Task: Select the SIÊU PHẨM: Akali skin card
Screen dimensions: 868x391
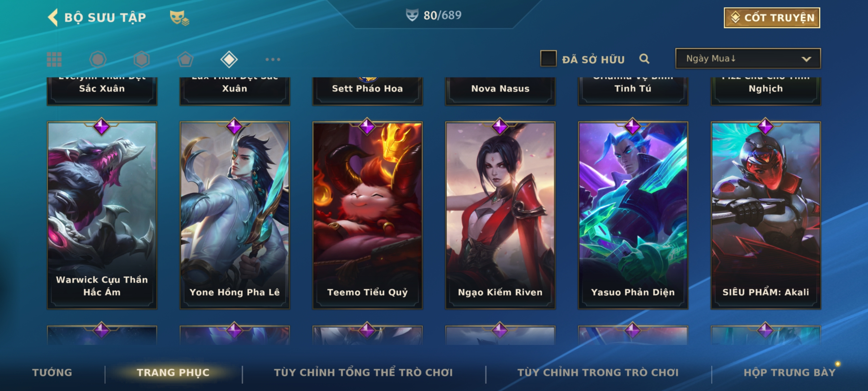Action: pyautogui.click(x=766, y=215)
